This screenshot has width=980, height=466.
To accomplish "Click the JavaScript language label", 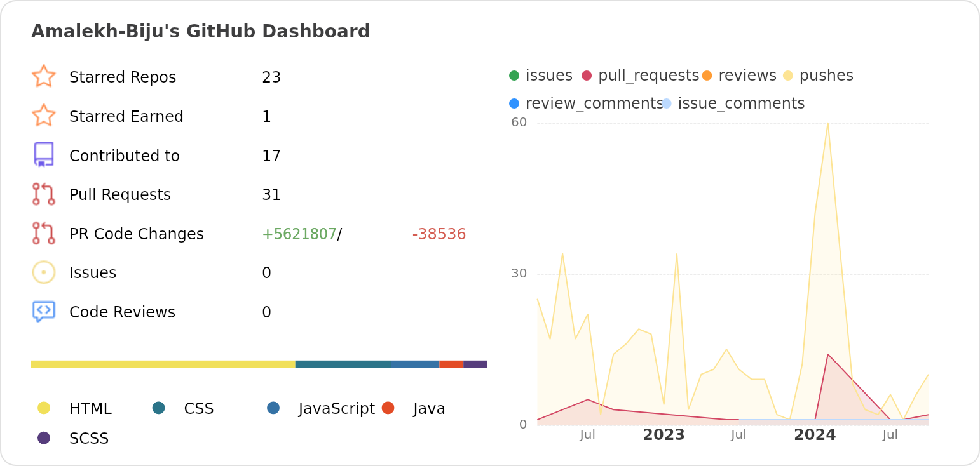I will click(x=337, y=409).
